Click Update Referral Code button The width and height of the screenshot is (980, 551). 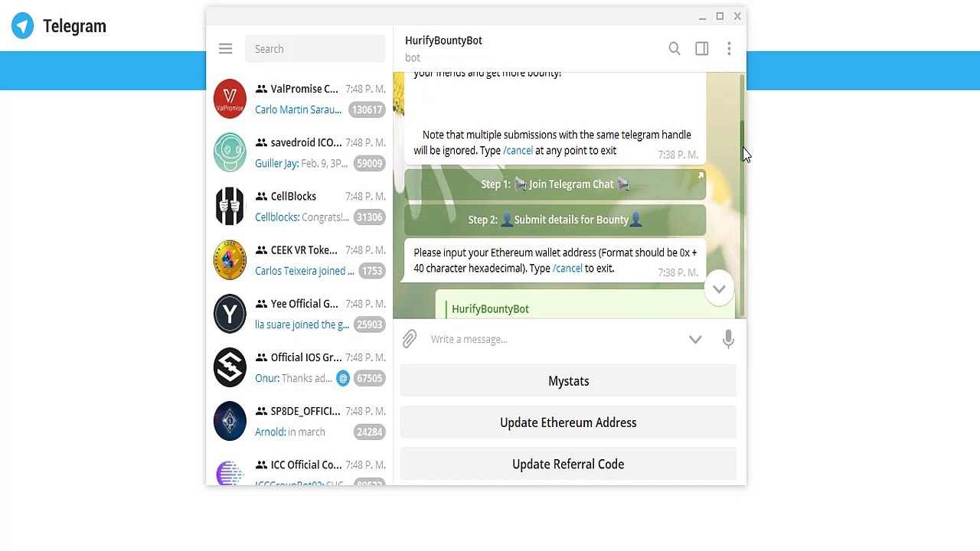(x=568, y=465)
